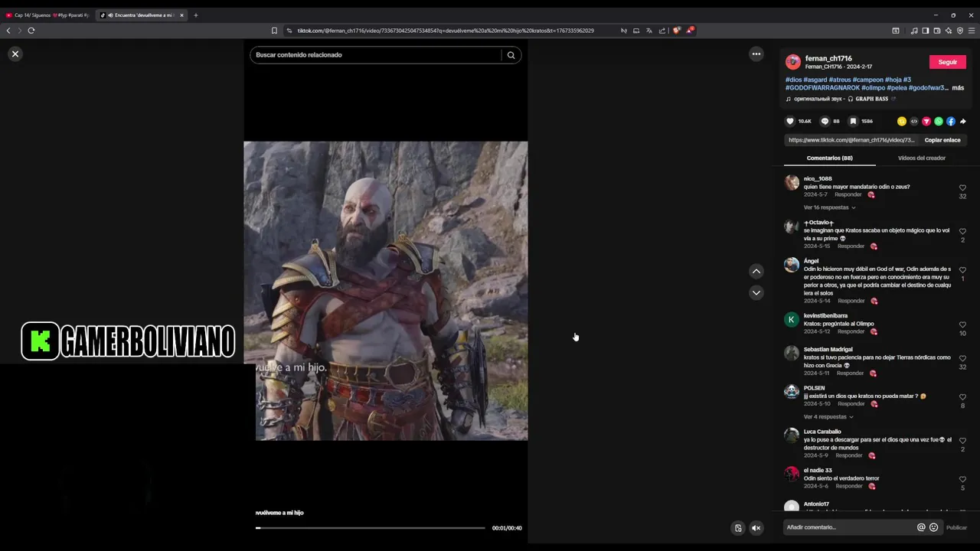Like Luca Caraballo's comment
Screen dimensions: 980x551
click(x=962, y=440)
